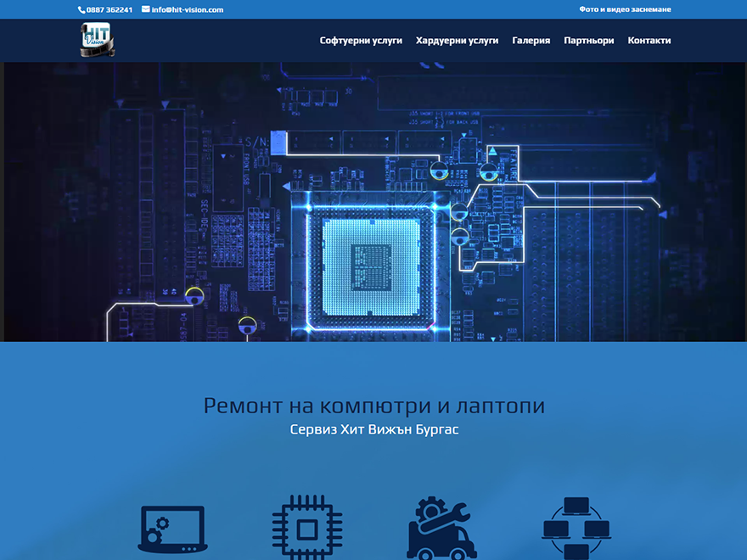Open the Хардуерни услуги menu
The height and width of the screenshot is (560, 747).
(457, 41)
